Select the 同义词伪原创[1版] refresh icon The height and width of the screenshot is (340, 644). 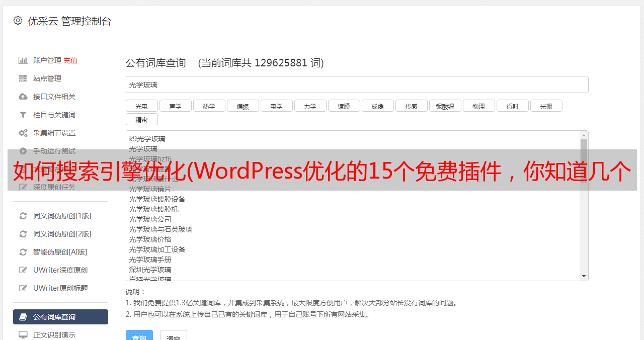point(23,216)
